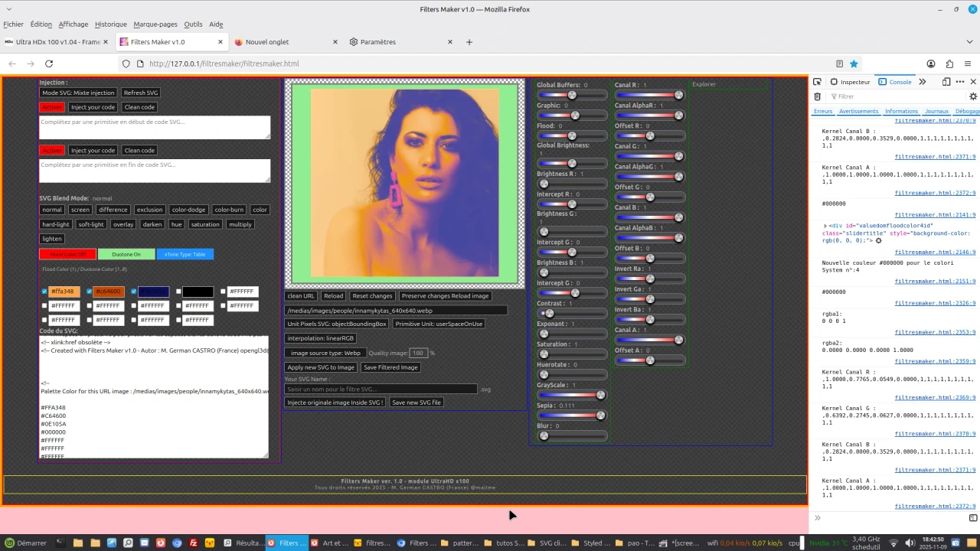The image size is (980, 551).
Task: Click the Save Filtered Image button
Action: (x=390, y=367)
